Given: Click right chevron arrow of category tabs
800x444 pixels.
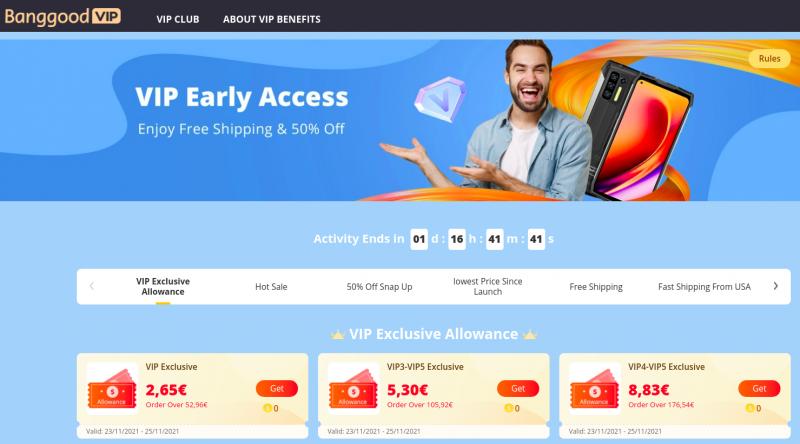Looking at the screenshot, I should pyautogui.click(x=776, y=286).
